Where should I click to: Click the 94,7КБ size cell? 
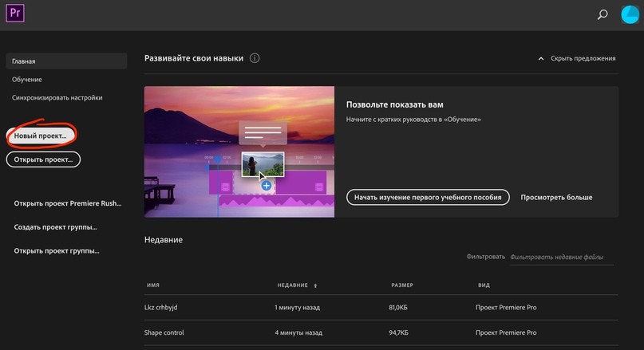tap(398, 332)
